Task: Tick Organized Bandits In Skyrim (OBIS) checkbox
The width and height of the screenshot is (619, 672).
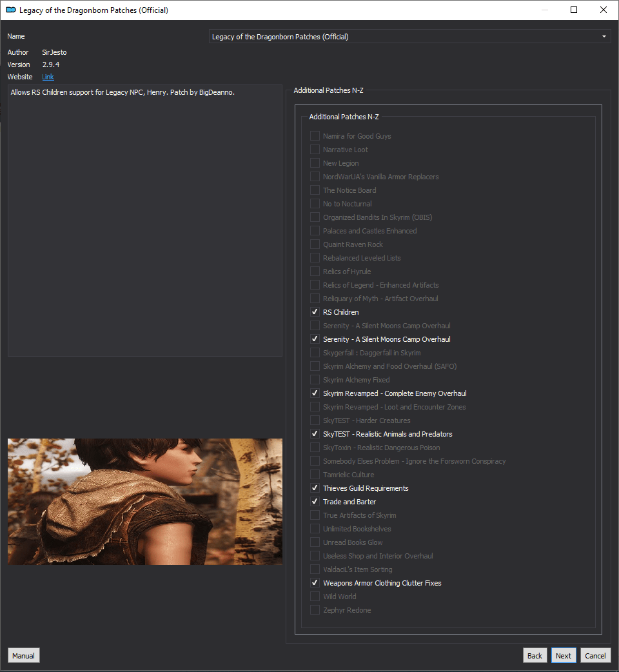Action: click(315, 217)
